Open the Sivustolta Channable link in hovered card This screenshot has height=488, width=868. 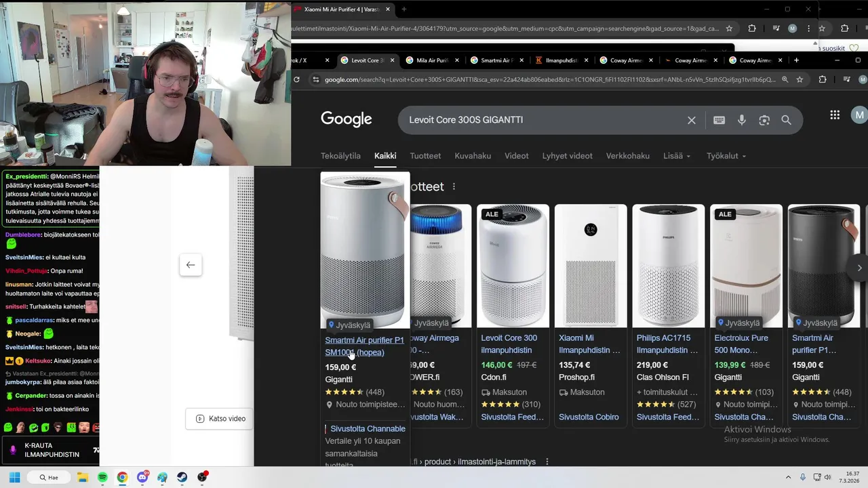(x=368, y=429)
